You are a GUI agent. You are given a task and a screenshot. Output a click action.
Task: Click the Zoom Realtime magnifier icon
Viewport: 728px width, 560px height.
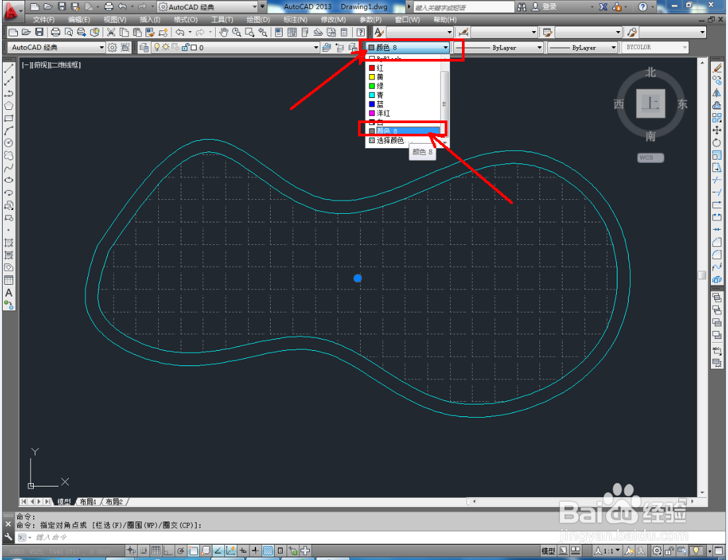point(236,32)
